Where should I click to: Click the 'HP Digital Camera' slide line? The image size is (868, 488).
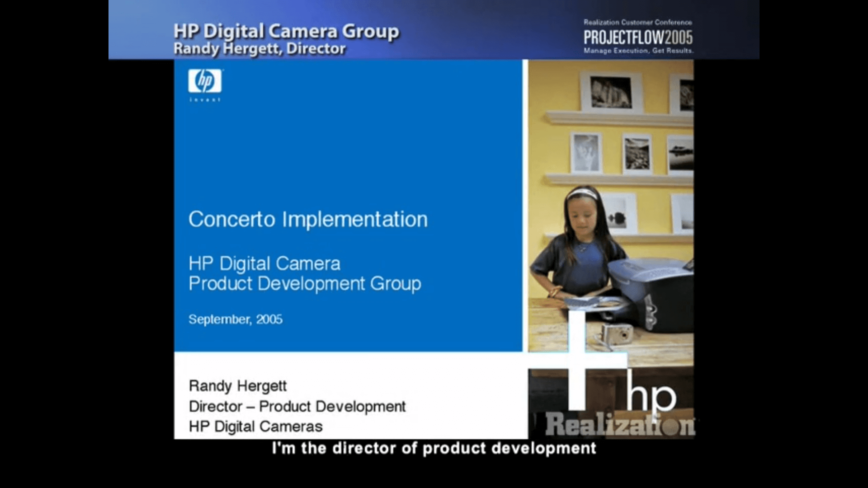tap(264, 263)
